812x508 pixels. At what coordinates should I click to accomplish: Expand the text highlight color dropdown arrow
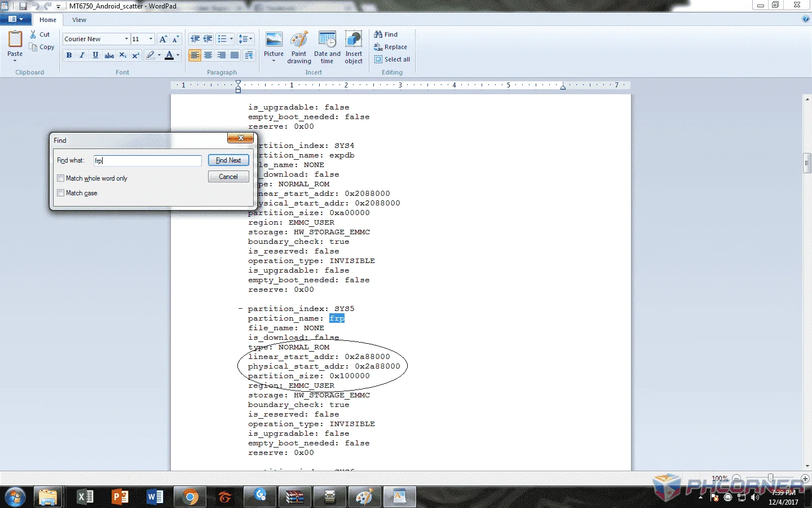pyautogui.click(x=159, y=55)
